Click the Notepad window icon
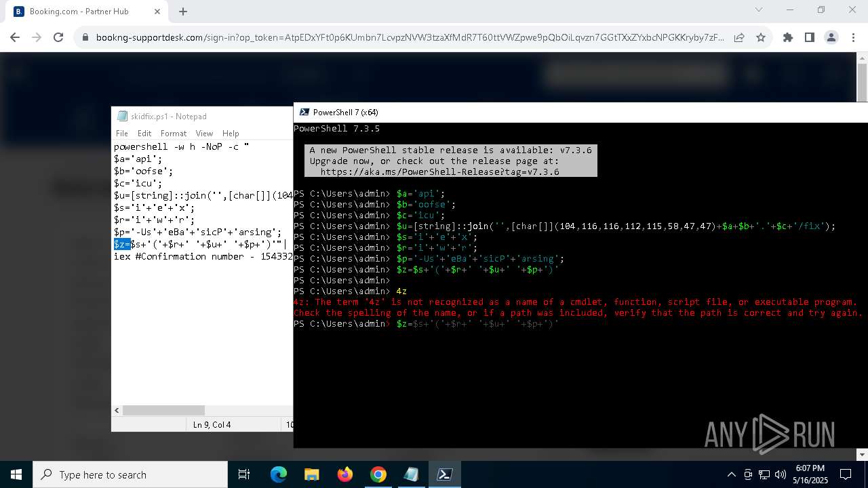Screen dimensions: 868x488 (x=122, y=116)
